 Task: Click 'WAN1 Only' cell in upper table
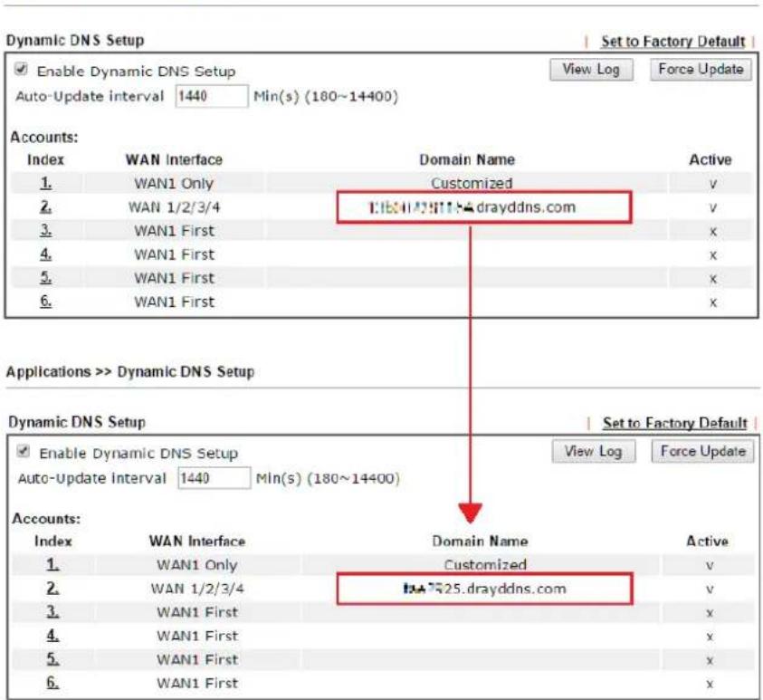(174, 184)
